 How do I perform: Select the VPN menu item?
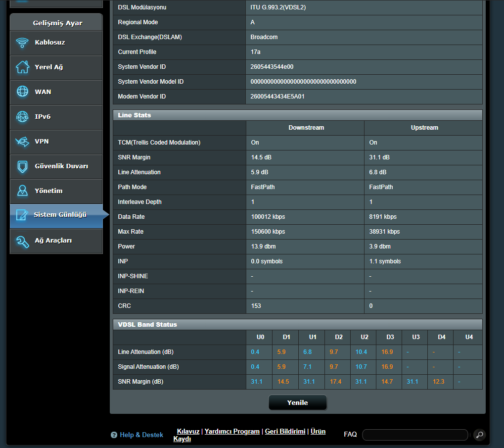click(56, 142)
